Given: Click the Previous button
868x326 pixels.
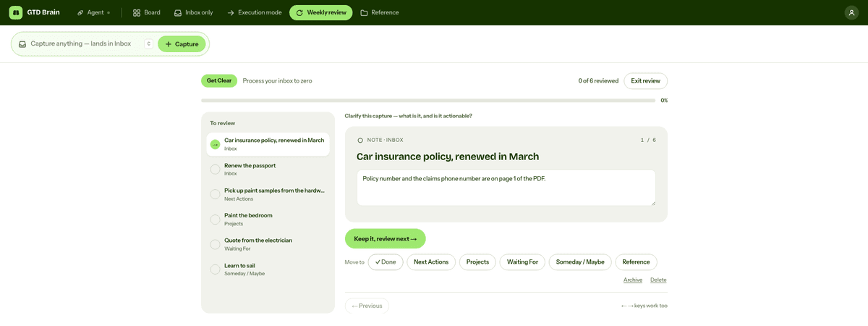Looking at the screenshot, I should pyautogui.click(x=367, y=306).
